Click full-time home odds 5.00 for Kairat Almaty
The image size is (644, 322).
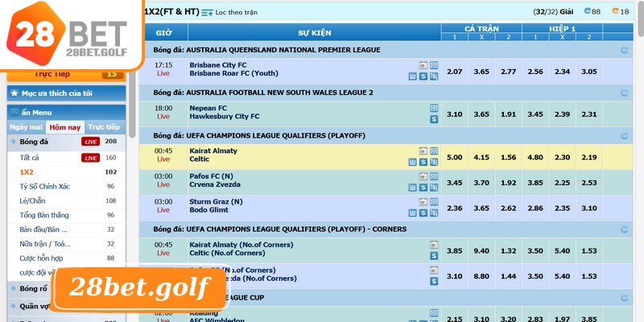[x=454, y=157]
